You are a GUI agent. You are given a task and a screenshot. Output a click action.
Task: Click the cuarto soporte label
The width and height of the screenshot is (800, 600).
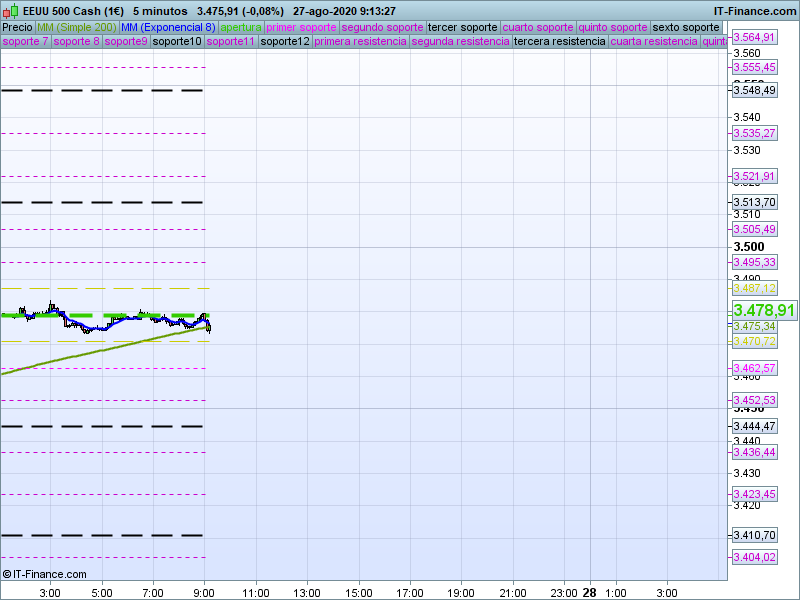click(540, 27)
